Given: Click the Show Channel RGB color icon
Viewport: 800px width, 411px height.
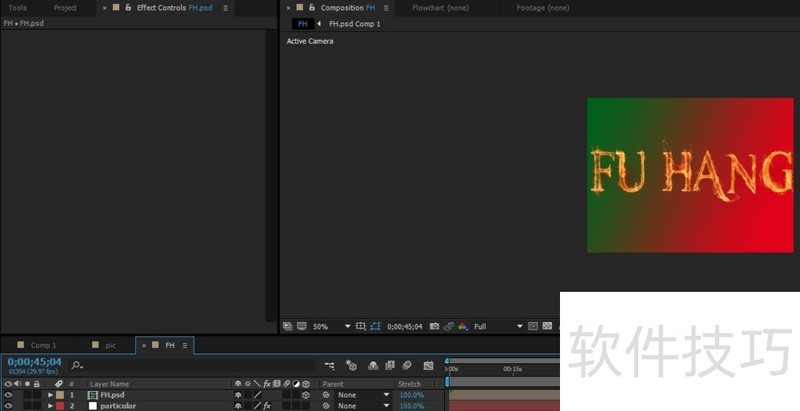Looking at the screenshot, I should tap(463, 326).
